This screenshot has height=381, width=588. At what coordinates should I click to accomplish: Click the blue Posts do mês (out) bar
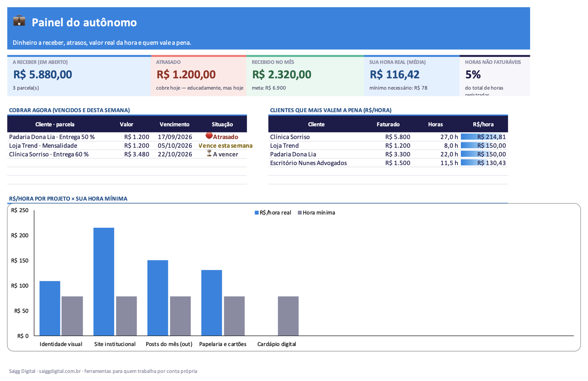(158, 298)
